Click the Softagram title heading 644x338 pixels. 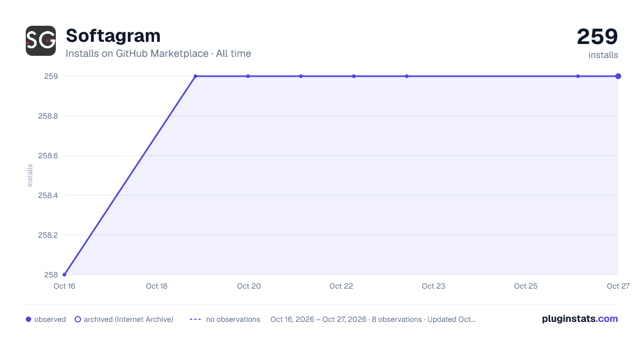click(113, 36)
